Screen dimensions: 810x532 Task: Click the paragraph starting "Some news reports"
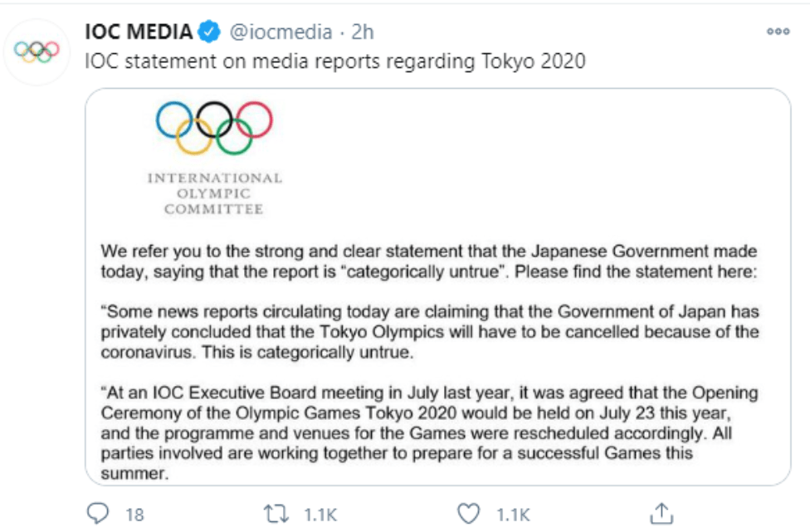pos(428,332)
